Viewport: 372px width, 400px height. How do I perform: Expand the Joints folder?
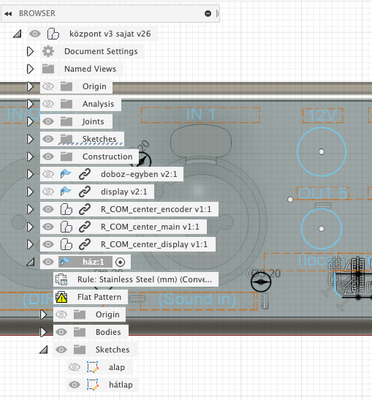click(30, 122)
